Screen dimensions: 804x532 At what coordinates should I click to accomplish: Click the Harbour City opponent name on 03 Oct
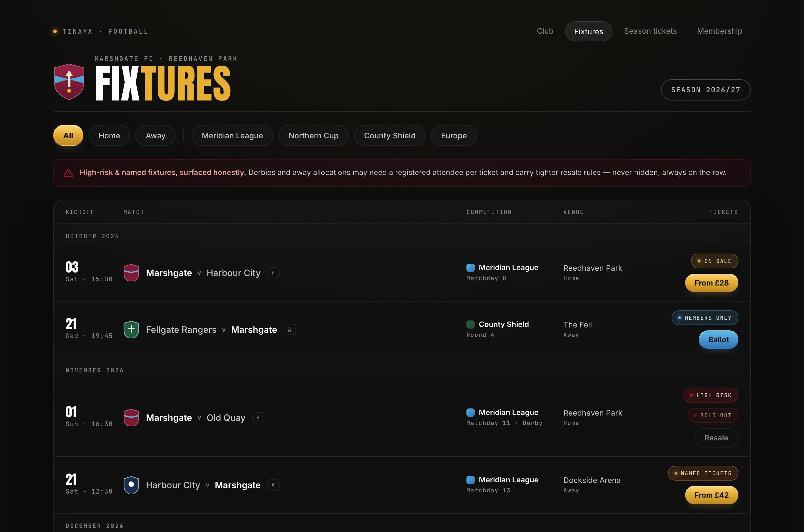tap(234, 273)
